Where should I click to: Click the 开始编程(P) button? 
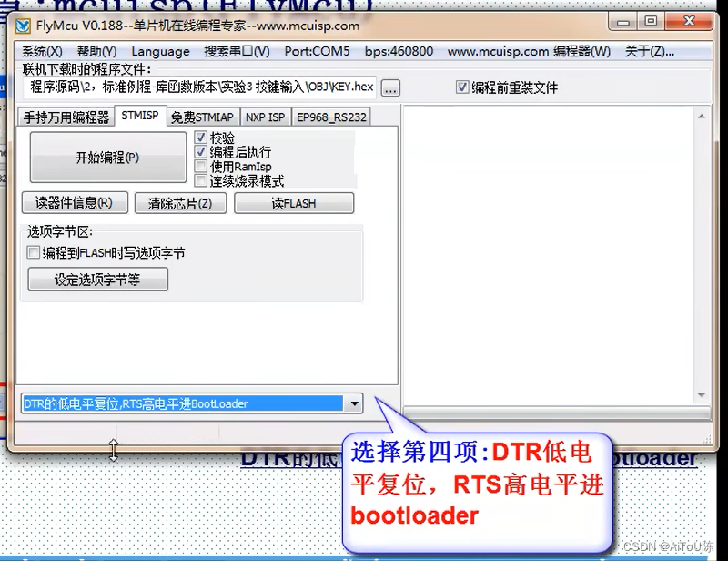pos(107,158)
